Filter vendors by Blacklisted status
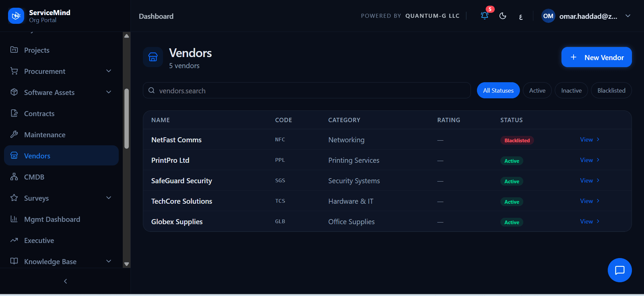This screenshot has height=296, width=644. pyautogui.click(x=611, y=90)
